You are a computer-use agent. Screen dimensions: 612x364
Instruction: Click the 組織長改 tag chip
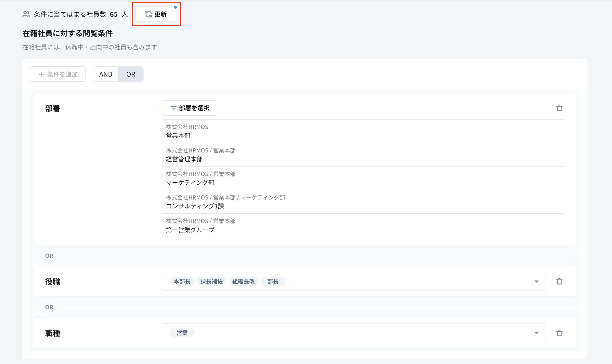(243, 281)
